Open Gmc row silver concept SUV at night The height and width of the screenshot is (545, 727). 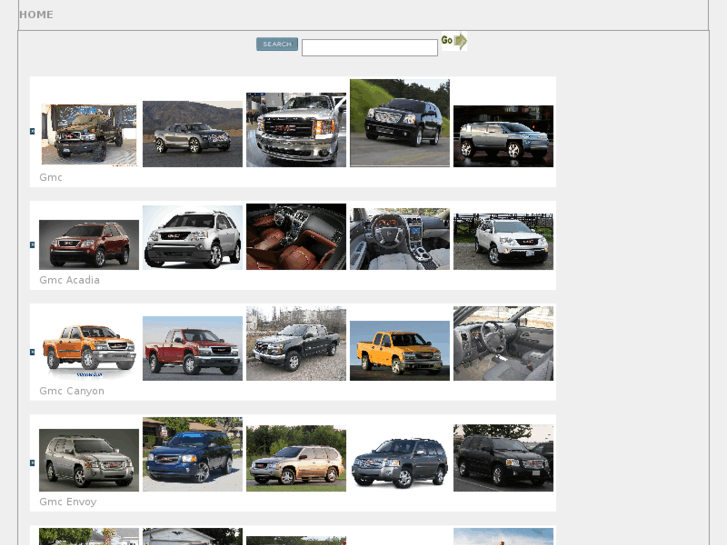[503, 136]
